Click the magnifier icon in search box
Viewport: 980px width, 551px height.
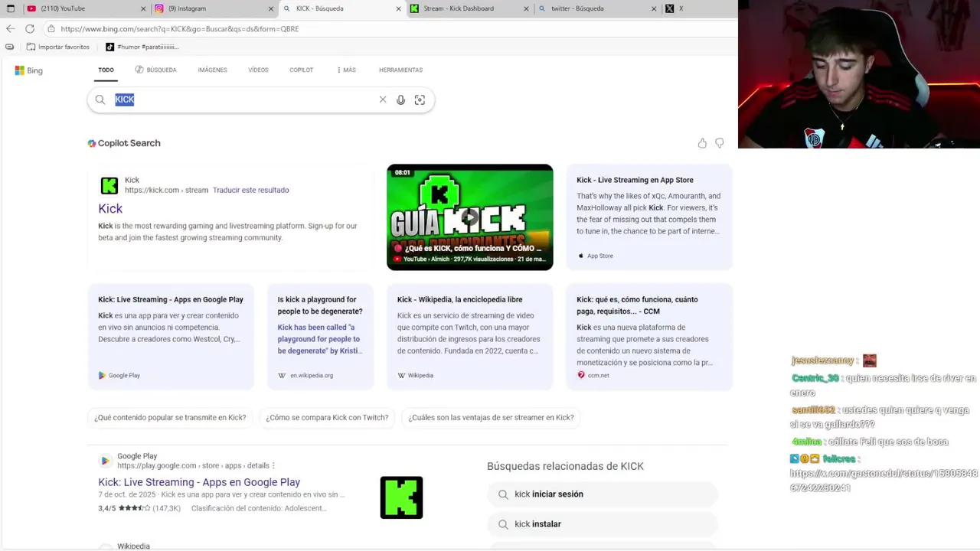[x=100, y=99]
